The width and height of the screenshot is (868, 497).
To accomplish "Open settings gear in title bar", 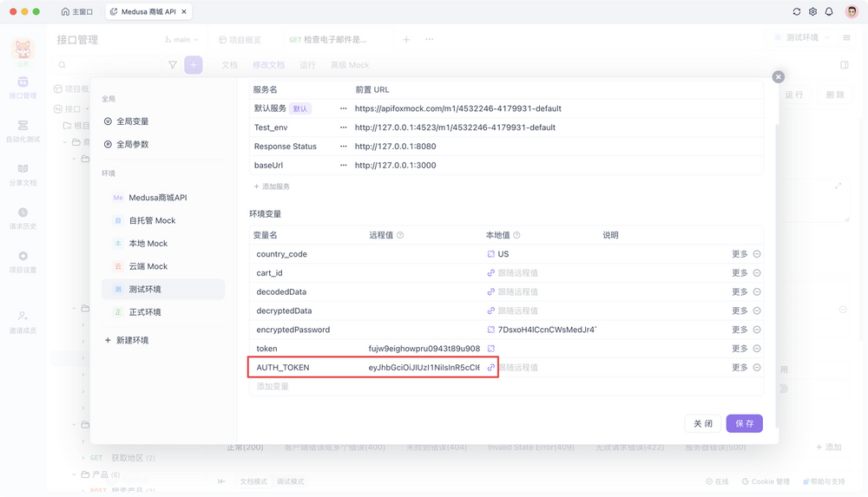I will coord(812,12).
